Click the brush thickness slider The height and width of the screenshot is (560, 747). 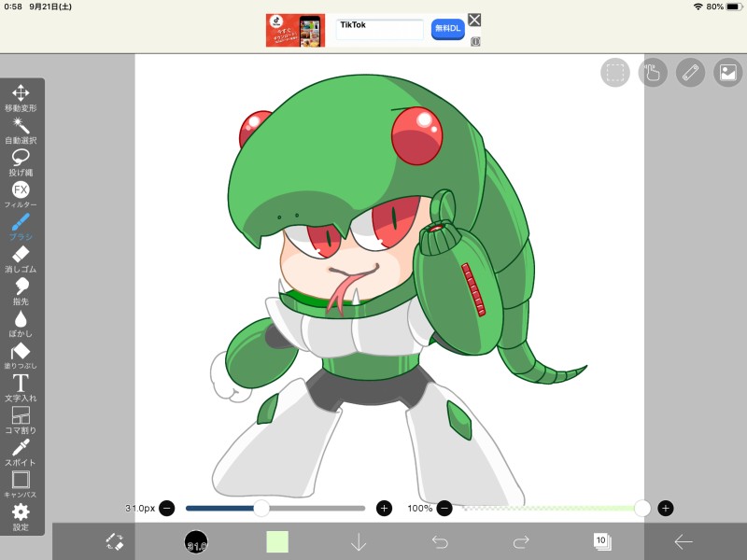(x=275, y=508)
